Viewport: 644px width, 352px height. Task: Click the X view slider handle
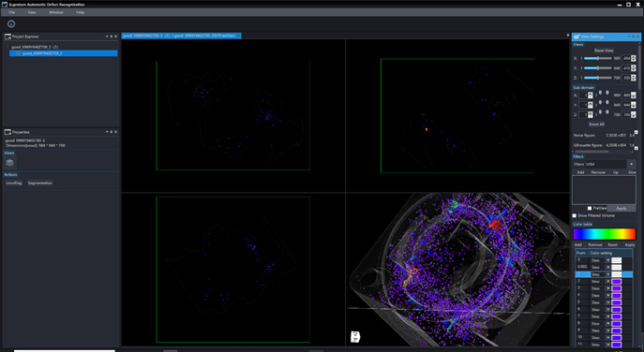[598, 58]
